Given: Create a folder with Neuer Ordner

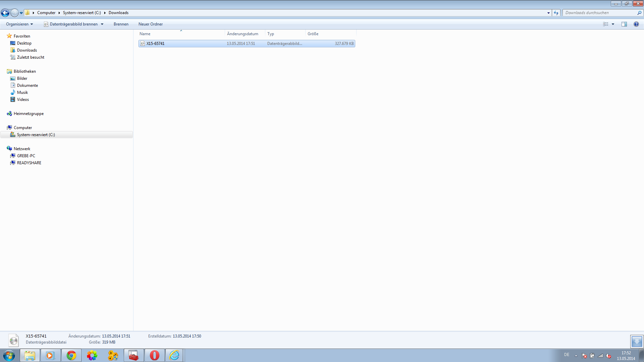Looking at the screenshot, I should pos(150,24).
